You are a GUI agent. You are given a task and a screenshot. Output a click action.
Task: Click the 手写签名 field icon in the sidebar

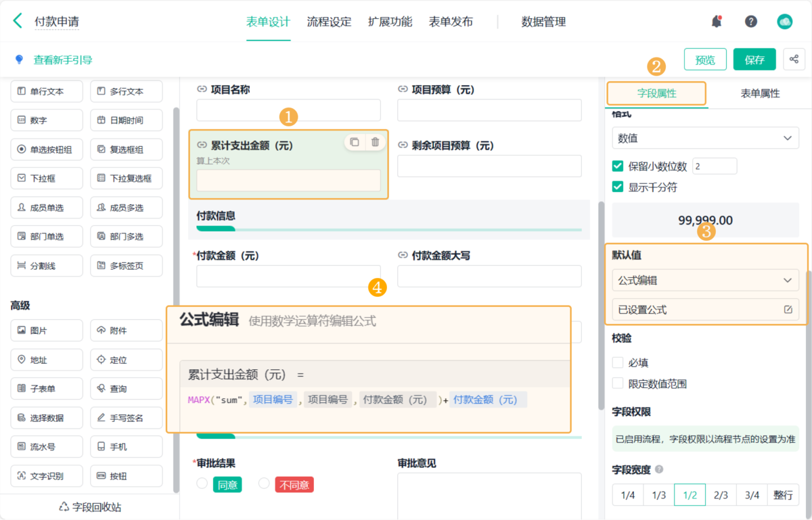click(x=126, y=417)
